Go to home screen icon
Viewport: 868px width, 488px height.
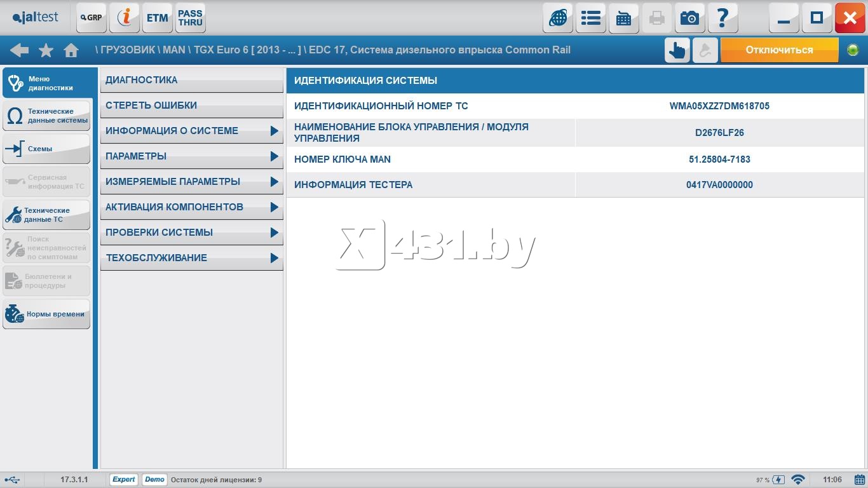(71, 50)
